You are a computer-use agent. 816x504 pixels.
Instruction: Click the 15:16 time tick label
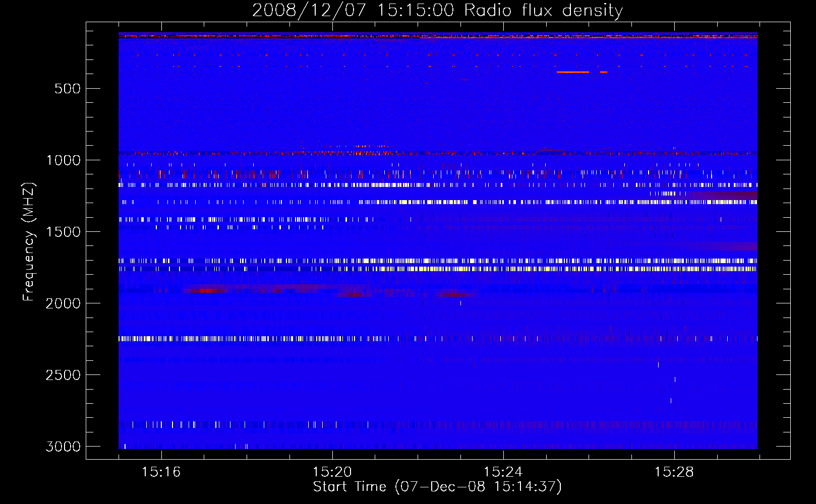(x=161, y=472)
